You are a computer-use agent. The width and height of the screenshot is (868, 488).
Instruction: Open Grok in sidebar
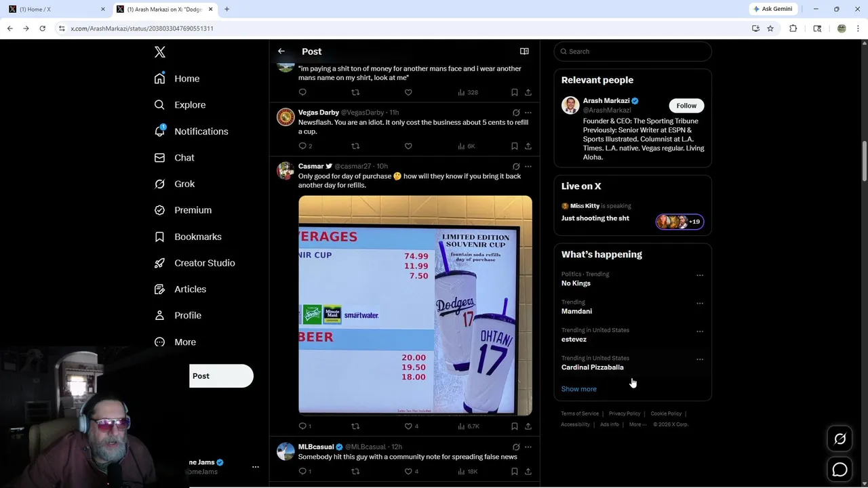pos(174,184)
